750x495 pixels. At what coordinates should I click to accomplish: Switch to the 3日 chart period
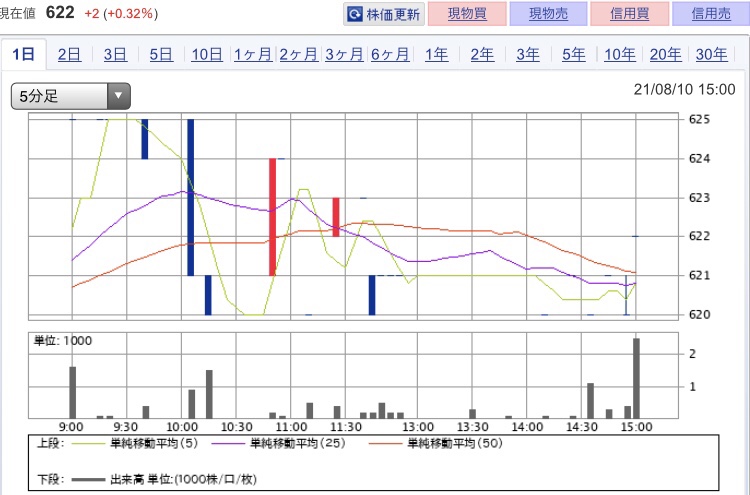click(x=115, y=55)
